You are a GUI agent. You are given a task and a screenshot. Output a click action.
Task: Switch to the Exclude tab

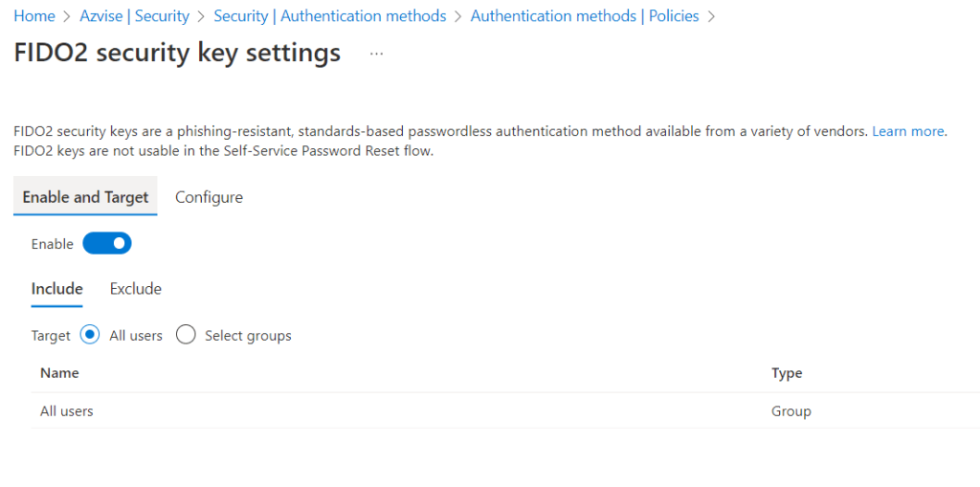[136, 289]
